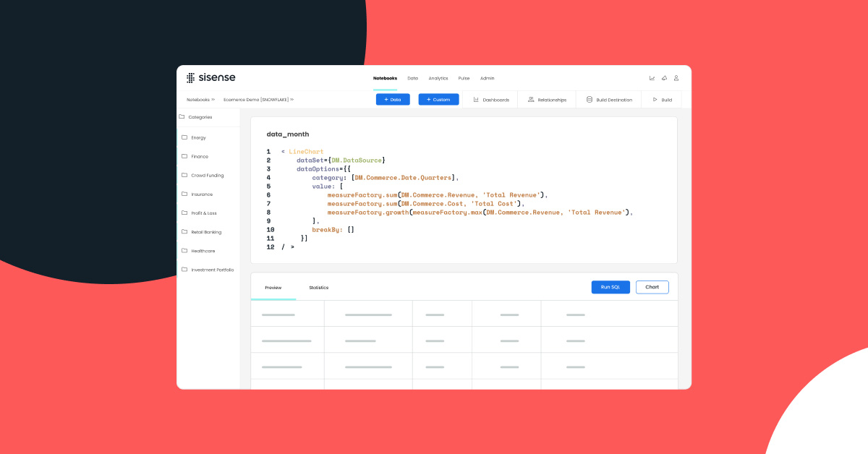Switch to the Data tab
868x454 pixels.
point(412,78)
